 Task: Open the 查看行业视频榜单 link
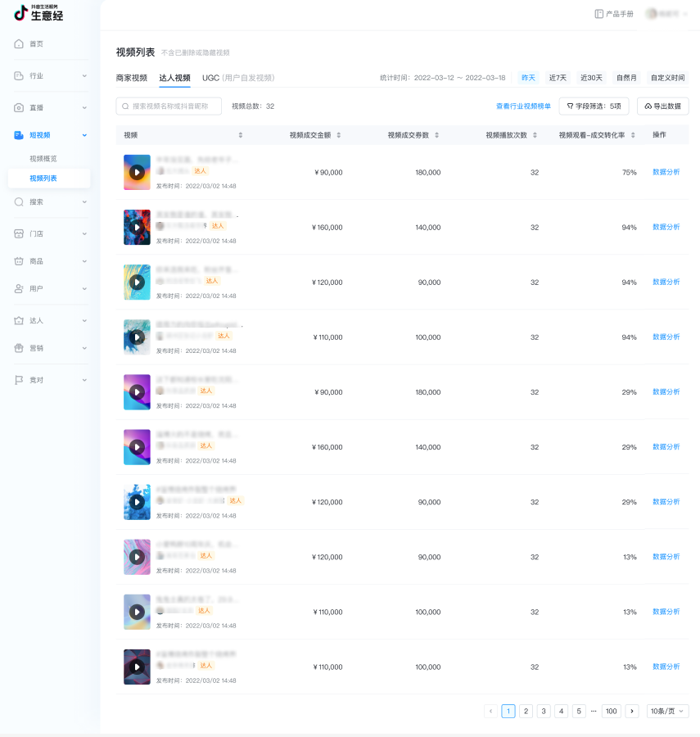(523, 106)
